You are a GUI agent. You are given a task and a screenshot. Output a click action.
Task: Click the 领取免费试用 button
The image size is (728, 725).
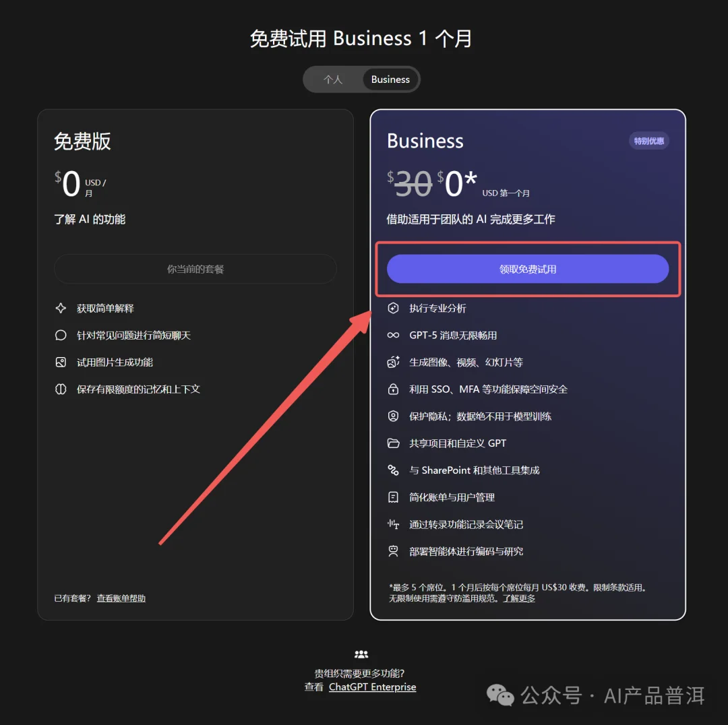[528, 268]
